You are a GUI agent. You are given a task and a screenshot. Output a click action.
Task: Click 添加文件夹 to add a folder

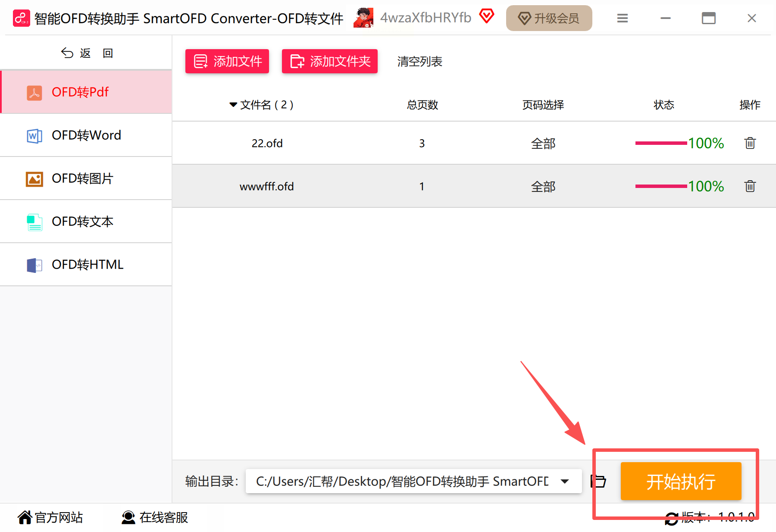(330, 61)
